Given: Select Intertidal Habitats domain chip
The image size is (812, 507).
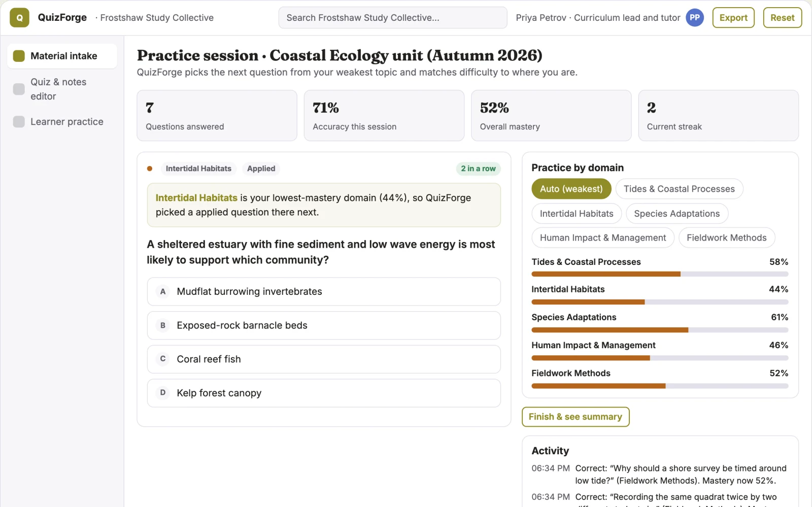Looking at the screenshot, I should click(577, 214).
